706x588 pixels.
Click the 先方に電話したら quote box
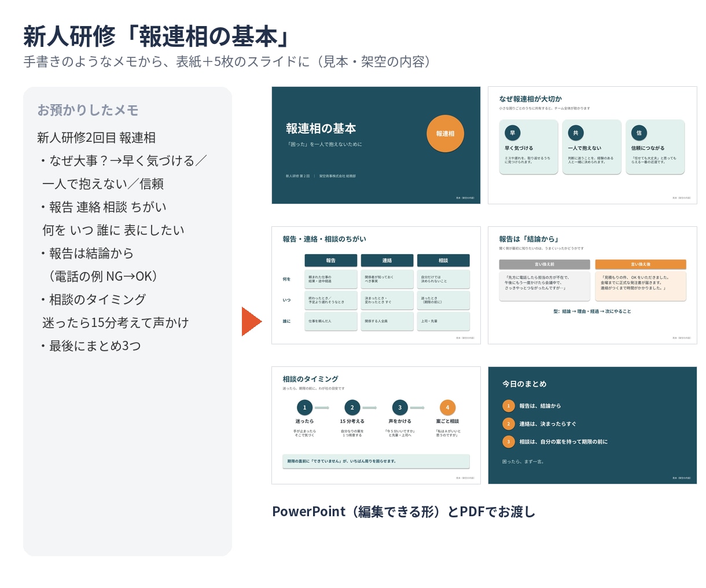pos(545,286)
